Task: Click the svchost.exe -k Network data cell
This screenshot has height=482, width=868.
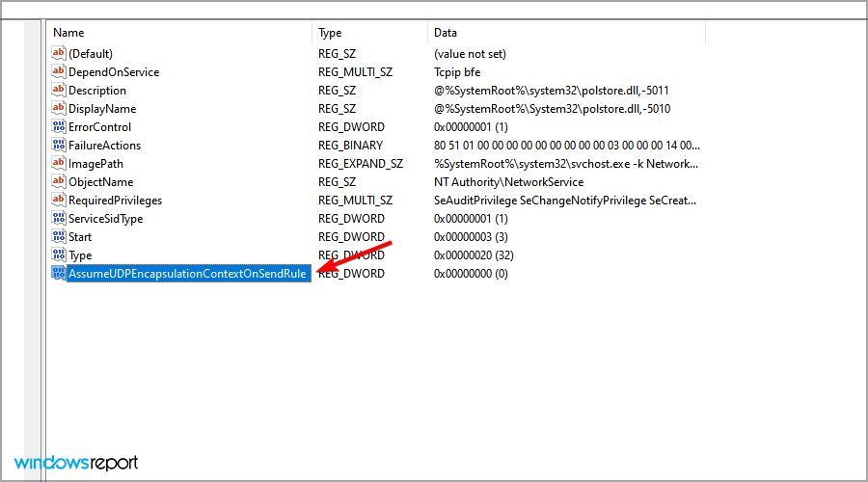Action: [x=566, y=163]
